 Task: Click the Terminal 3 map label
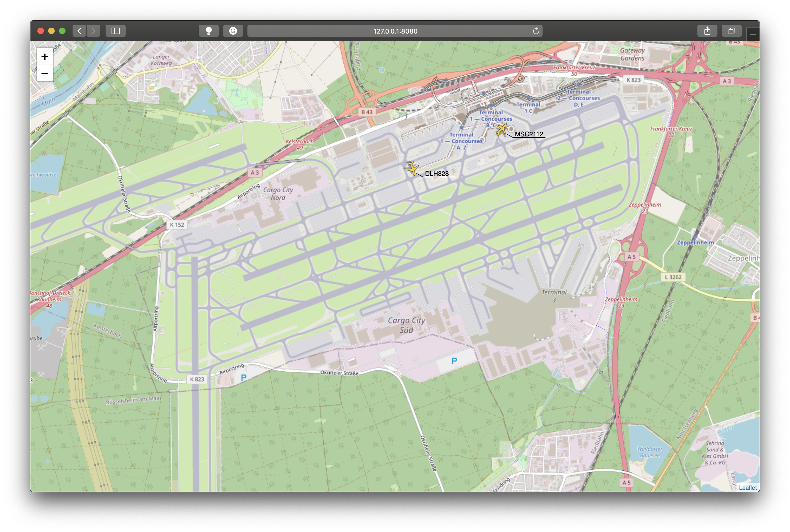tap(554, 296)
